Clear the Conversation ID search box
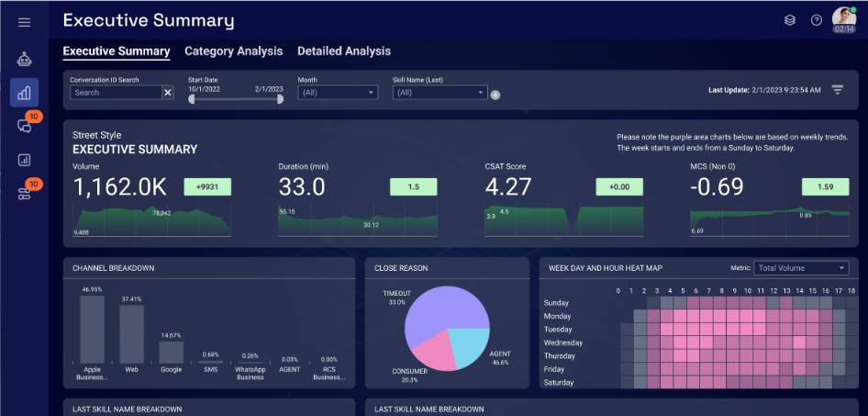This screenshot has width=868, height=416. (x=167, y=93)
